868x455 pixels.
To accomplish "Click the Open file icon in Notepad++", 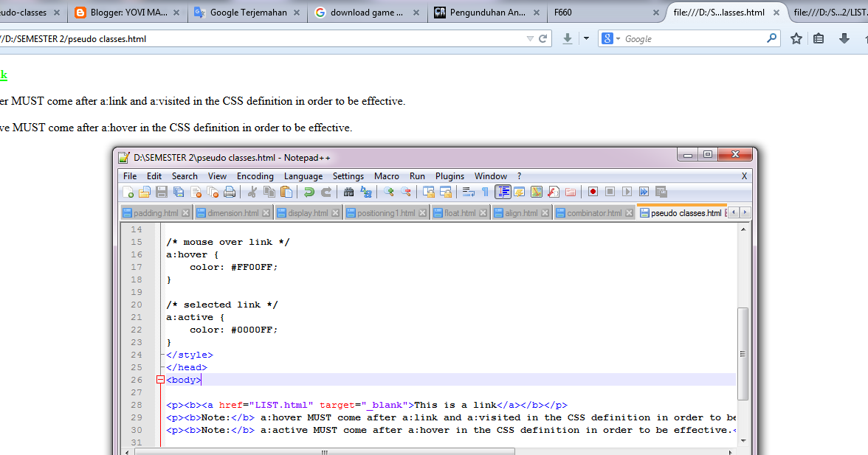I will pyautogui.click(x=145, y=192).
